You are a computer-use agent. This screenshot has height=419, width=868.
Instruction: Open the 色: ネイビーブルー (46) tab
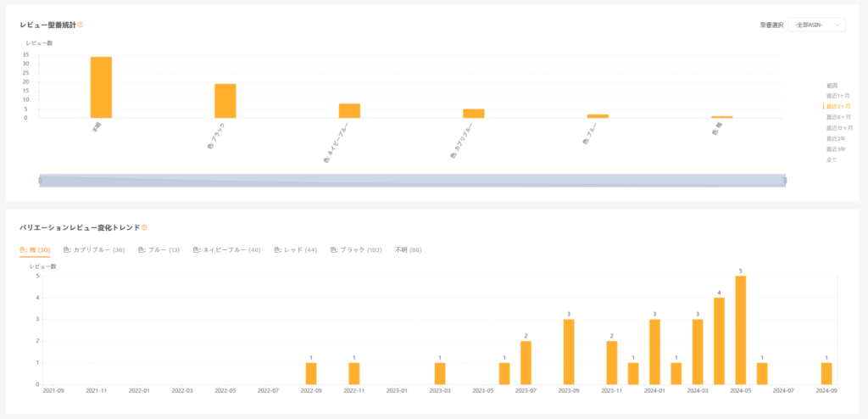coord(226,250)
